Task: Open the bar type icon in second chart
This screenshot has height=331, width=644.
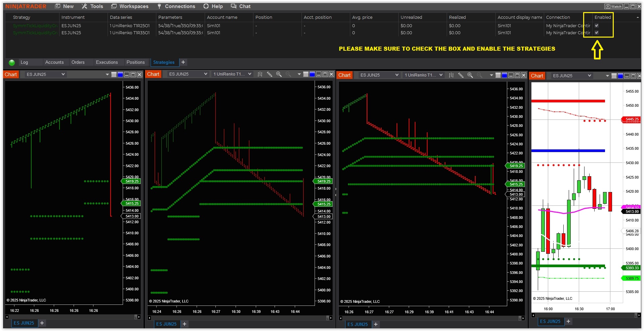Action: click(260, 74)
